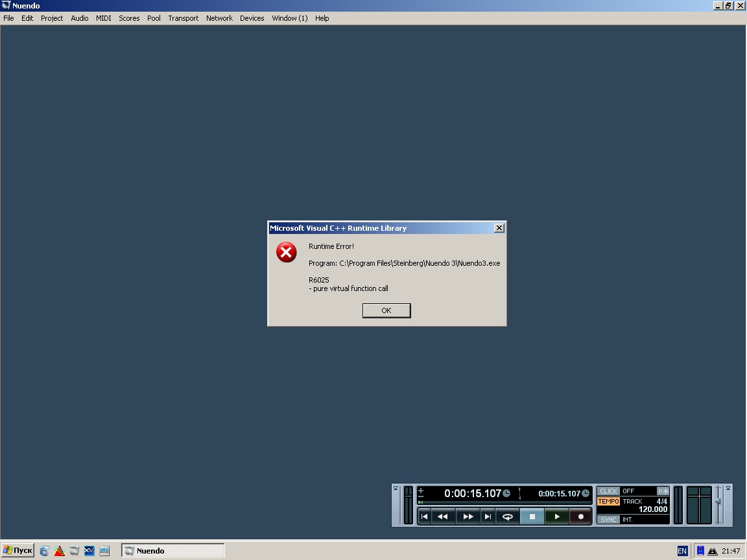Open the Pool menu
The image size is (747, 560).
coord(154,18)
